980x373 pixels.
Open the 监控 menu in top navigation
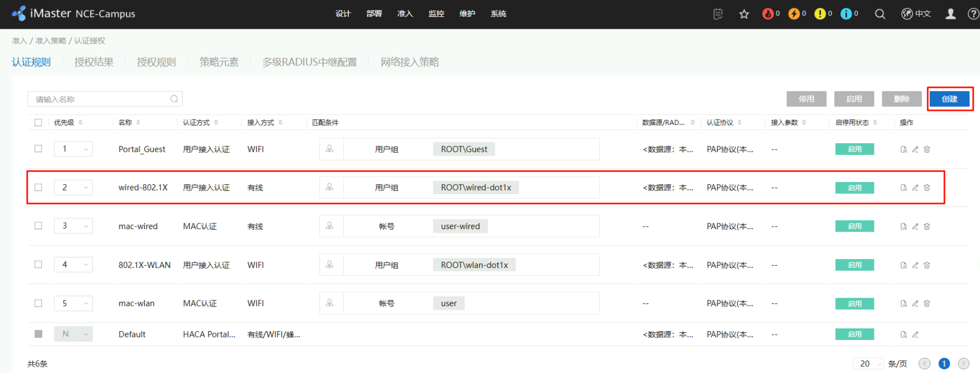[x=436, y=14]
